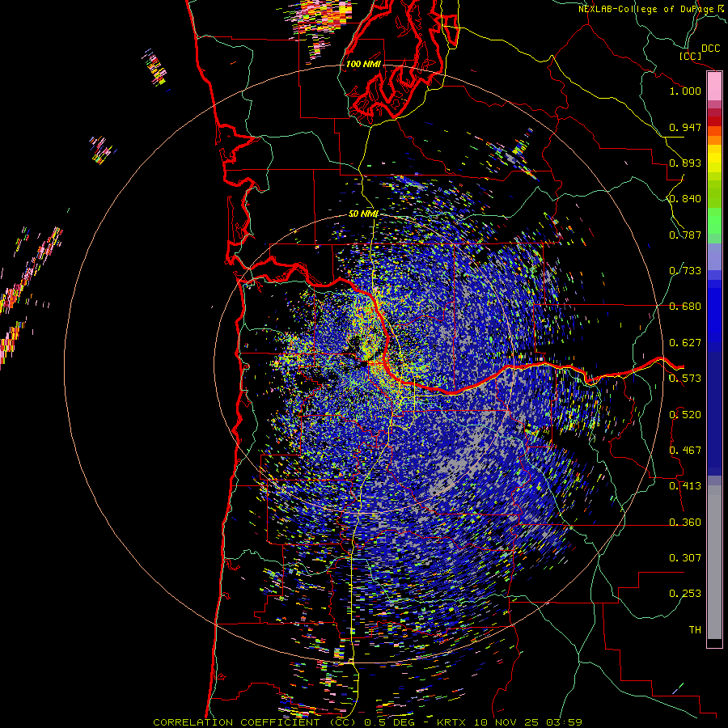The width and height of the screenshot is (728, 728).
Task: Click the NEXLAB-College of DuPage credit text
Action: 646,9
